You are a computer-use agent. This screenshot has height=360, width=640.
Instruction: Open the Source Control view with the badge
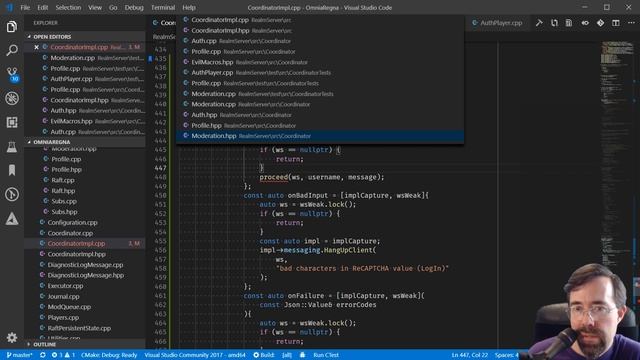pyautogui.click(x=12, y=74)
